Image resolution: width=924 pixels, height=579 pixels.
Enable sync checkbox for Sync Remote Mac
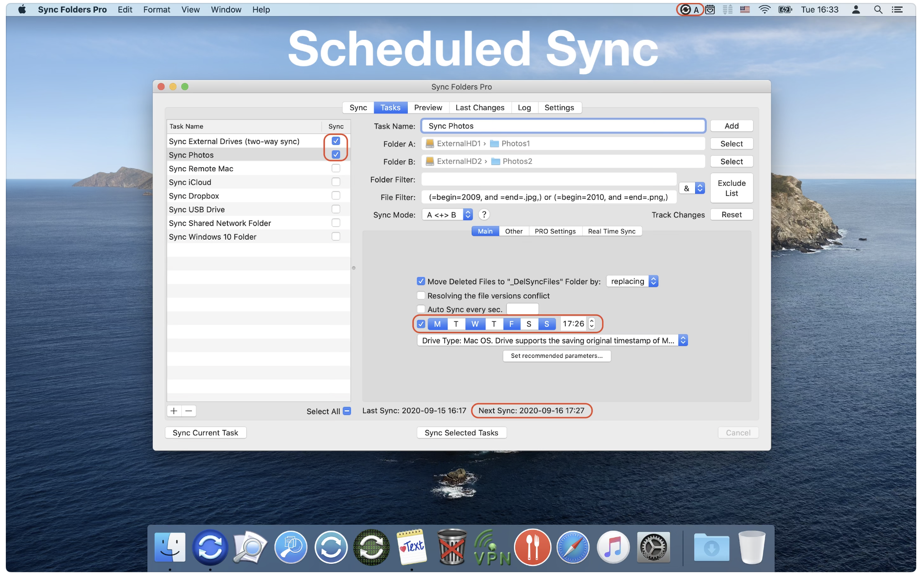point(335,168)
